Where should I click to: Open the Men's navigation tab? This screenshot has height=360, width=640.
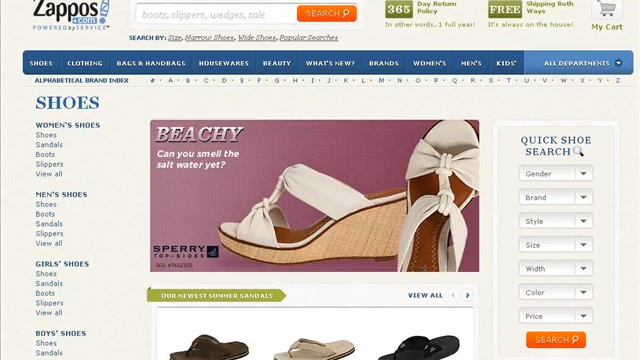pos(471,63)
